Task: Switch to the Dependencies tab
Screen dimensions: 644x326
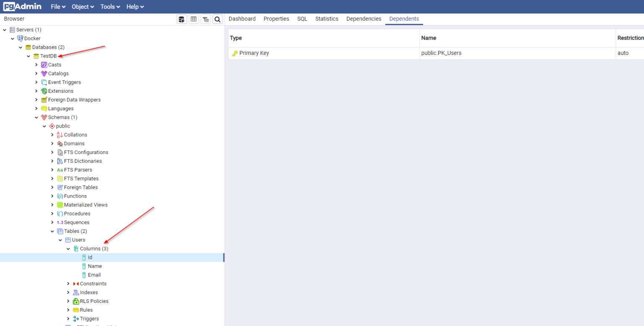Action: coord(364,19)
